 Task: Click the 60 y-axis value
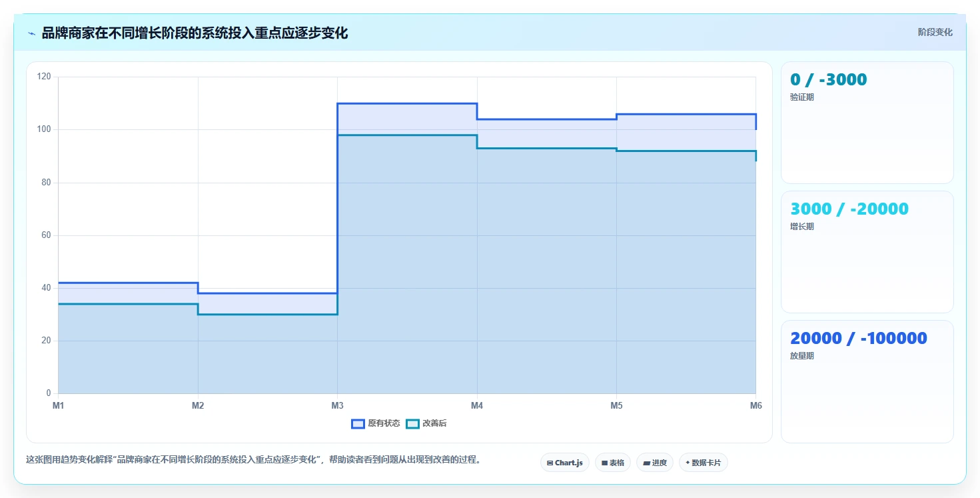pos(46,235)
